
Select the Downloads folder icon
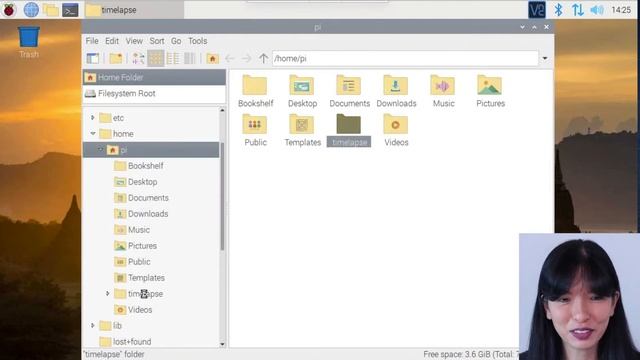(396, 91)
